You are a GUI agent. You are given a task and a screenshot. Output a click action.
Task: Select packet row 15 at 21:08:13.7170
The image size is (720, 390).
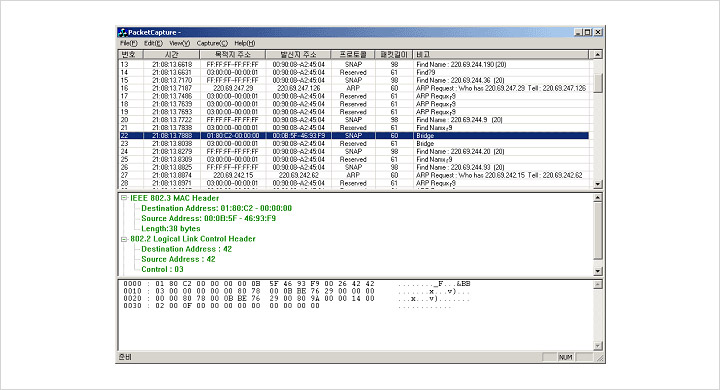354,80
